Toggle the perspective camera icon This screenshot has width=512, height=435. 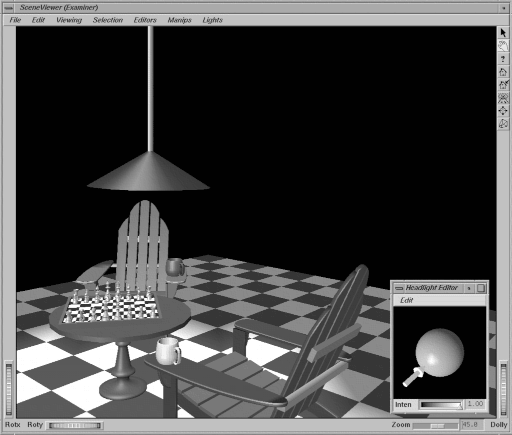pos(503,124)
